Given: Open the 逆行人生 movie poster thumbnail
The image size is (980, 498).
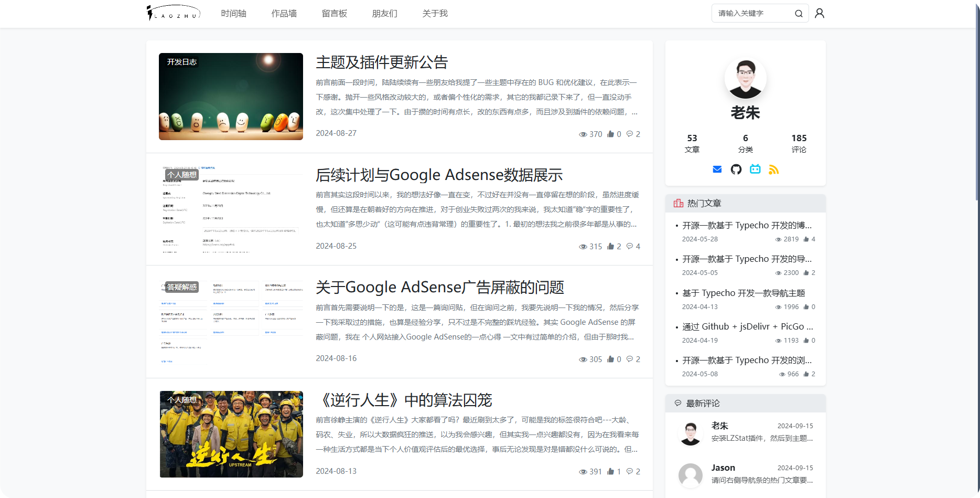Looking at the screenshot, I should (x=231, y=434).
